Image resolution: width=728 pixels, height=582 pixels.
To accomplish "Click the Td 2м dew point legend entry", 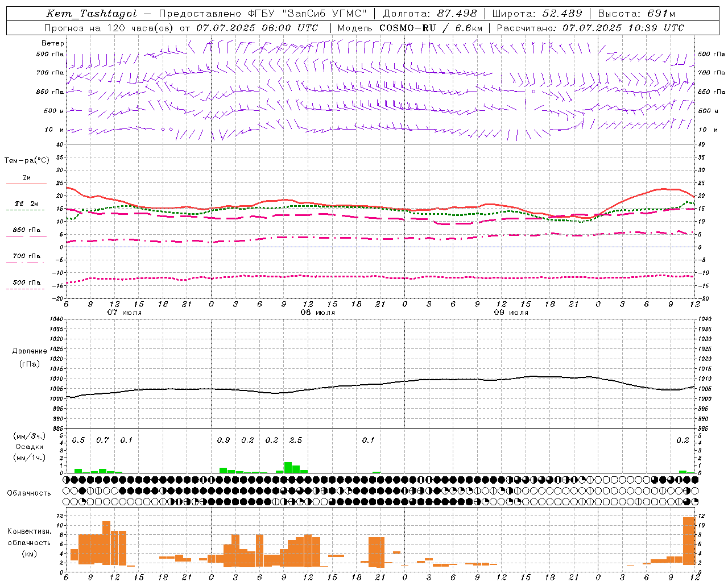I will coord(27,203).
